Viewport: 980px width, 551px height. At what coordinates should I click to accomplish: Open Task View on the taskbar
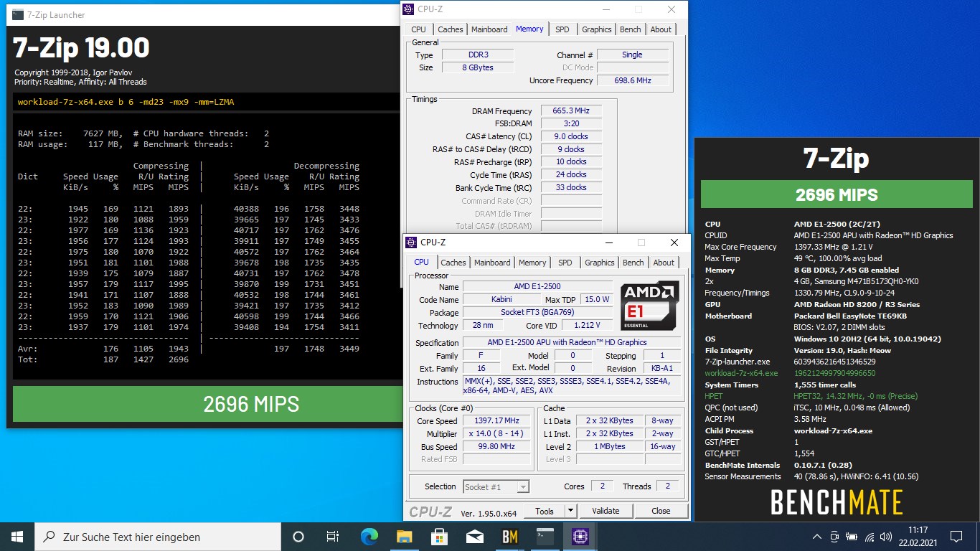coord(333,536)
